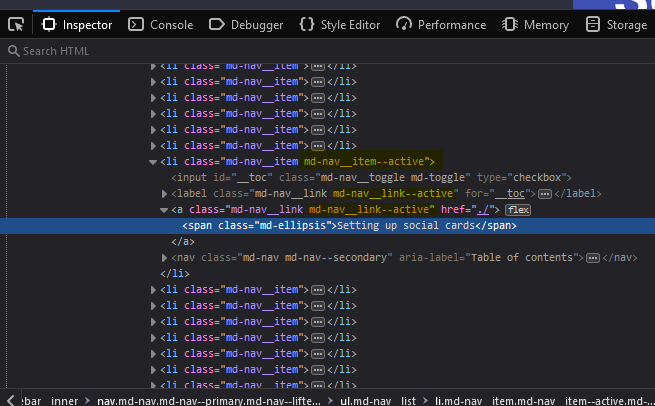Click the flex badge on the anchor element
The image size is (655, 406).
tap(518, 210)
